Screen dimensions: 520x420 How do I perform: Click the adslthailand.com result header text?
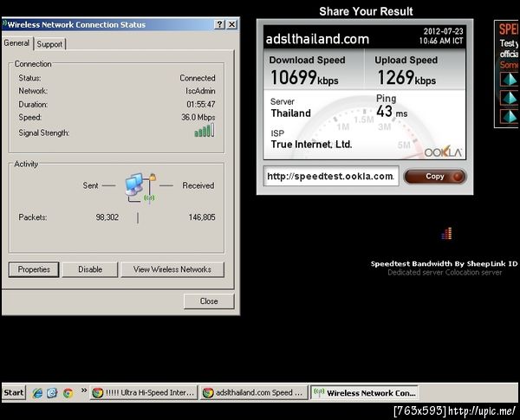pos(317,39)
